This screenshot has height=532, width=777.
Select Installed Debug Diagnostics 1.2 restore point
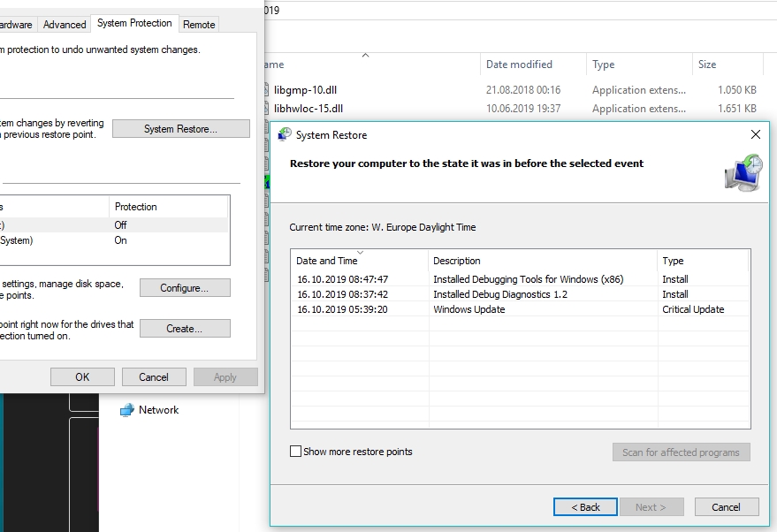pos(521,294)
